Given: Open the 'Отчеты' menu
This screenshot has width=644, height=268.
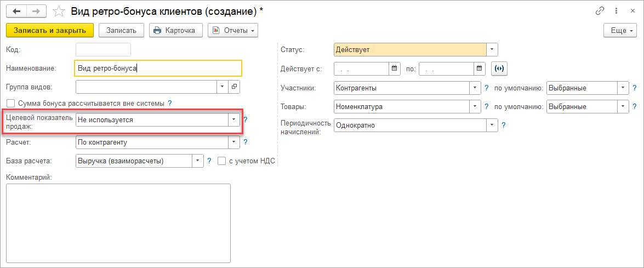Looking at the screenshot, I should tap(233, 31).
